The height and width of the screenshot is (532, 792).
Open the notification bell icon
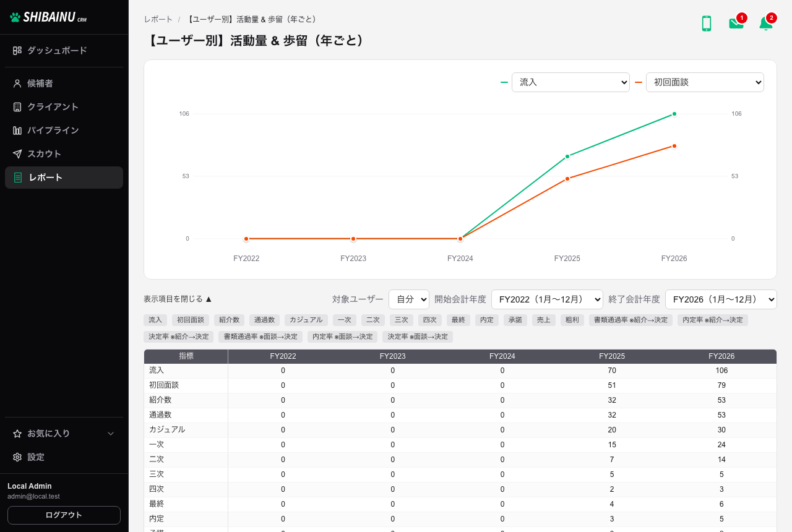(766, 24)
